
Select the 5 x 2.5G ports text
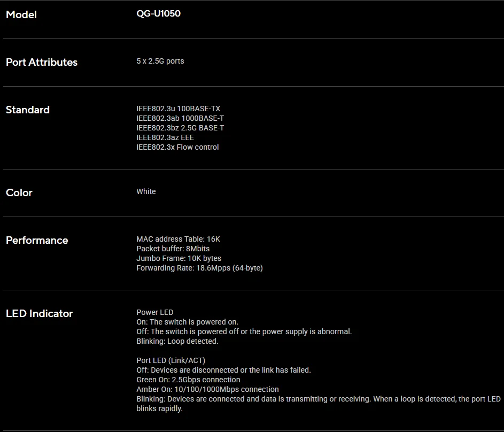tap(160, 61)
